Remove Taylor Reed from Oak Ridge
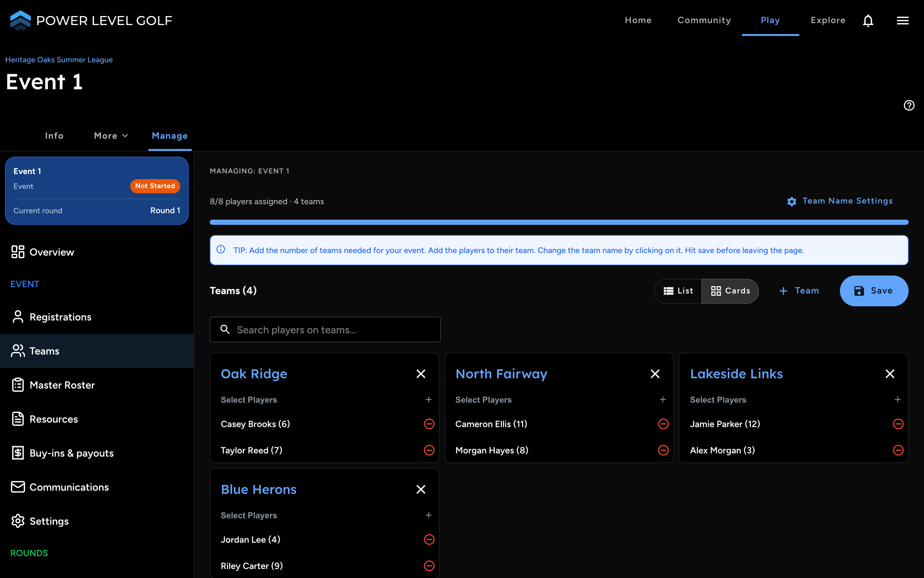Image resolution: width=924 pixels, height=578 pixels. point(429,450)
